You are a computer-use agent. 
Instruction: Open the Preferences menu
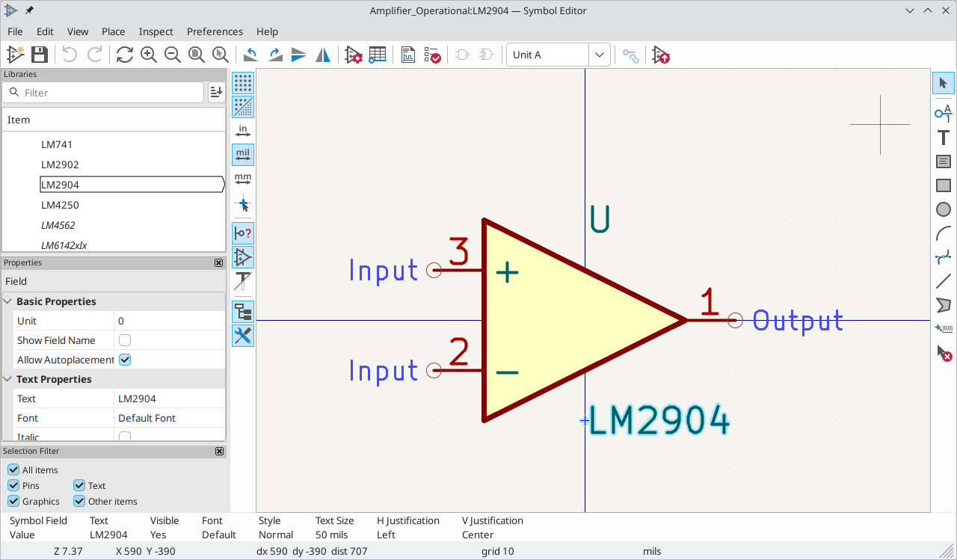tap(215, 31)
